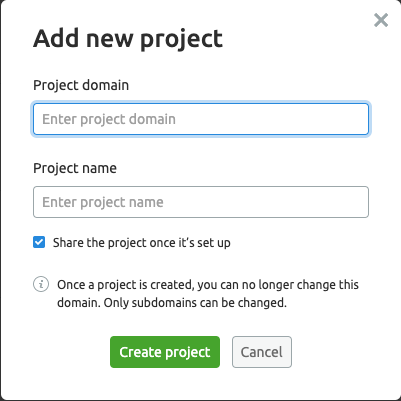Click the "Enter project domain" placeholder text
Viewport: 401px width, 401px height.
pyautogui.click(x=109, y=119)
